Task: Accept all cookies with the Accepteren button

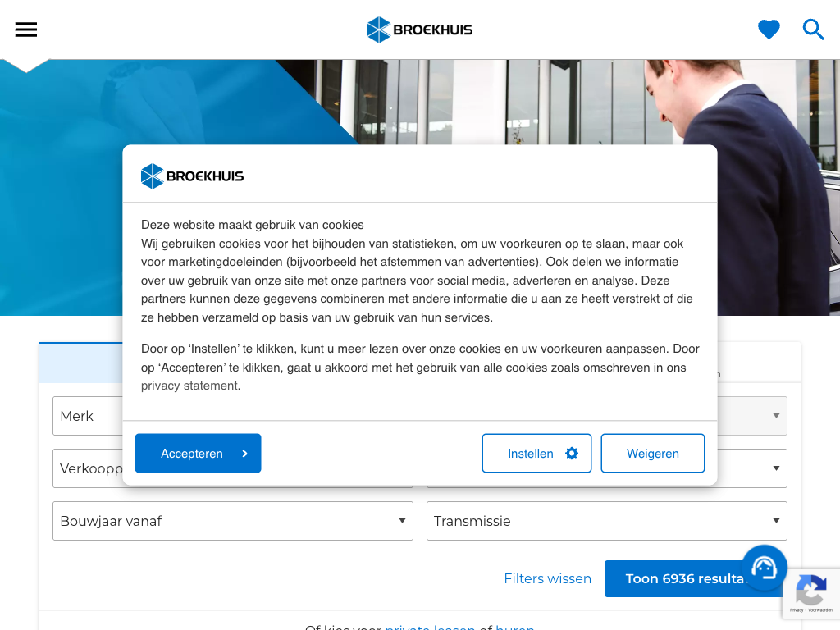Action: [x=198, y=453]
